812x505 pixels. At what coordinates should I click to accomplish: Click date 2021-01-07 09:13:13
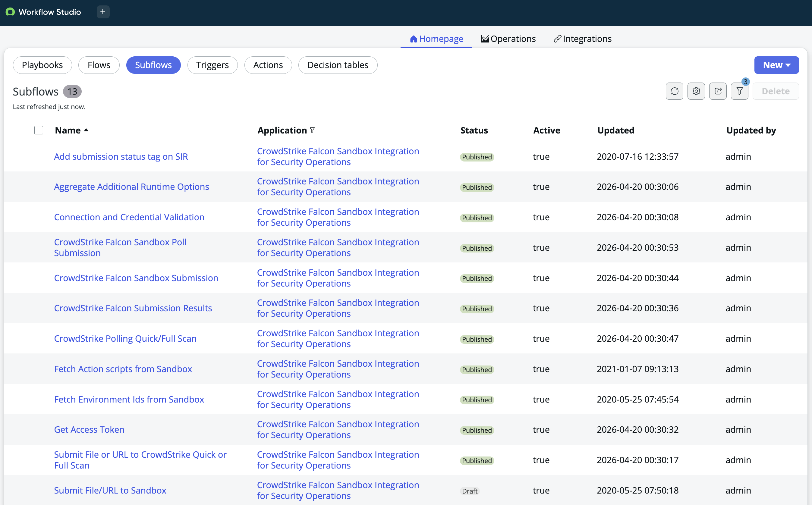638,369
